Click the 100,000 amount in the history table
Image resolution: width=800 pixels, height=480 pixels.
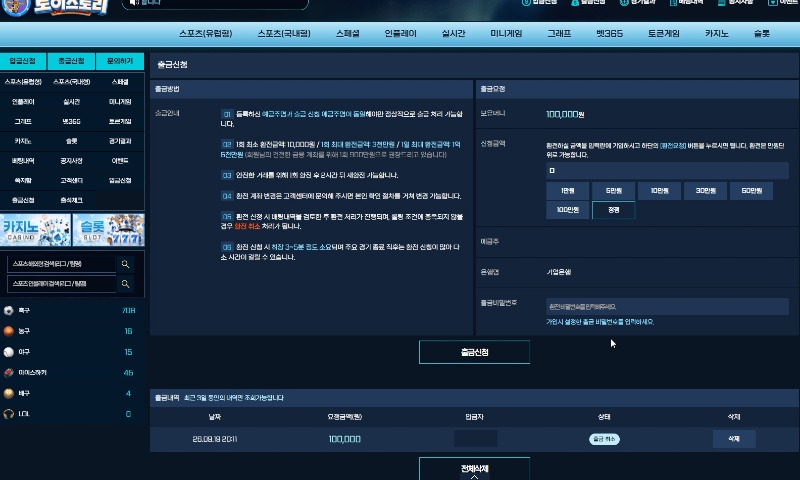[345, 439]
